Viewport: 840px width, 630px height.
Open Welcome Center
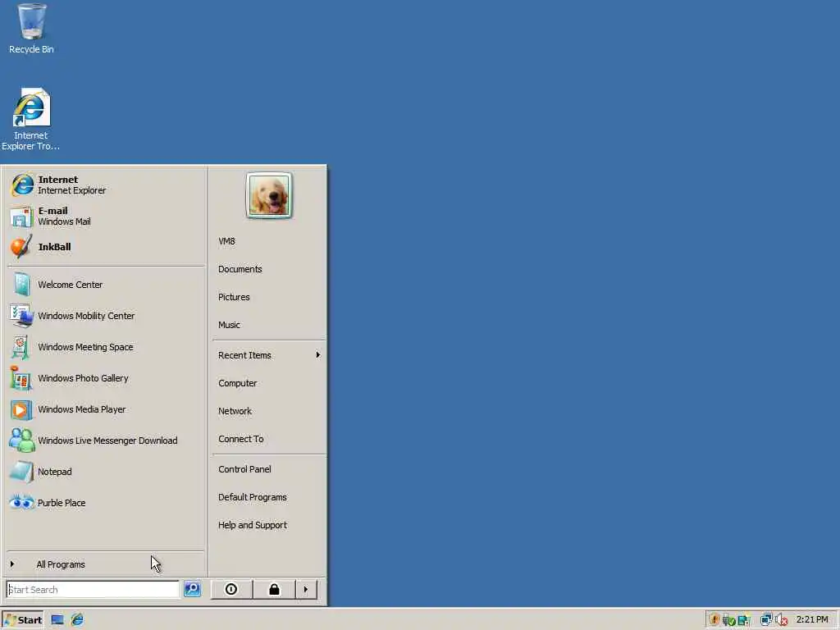tap(106, 285)
